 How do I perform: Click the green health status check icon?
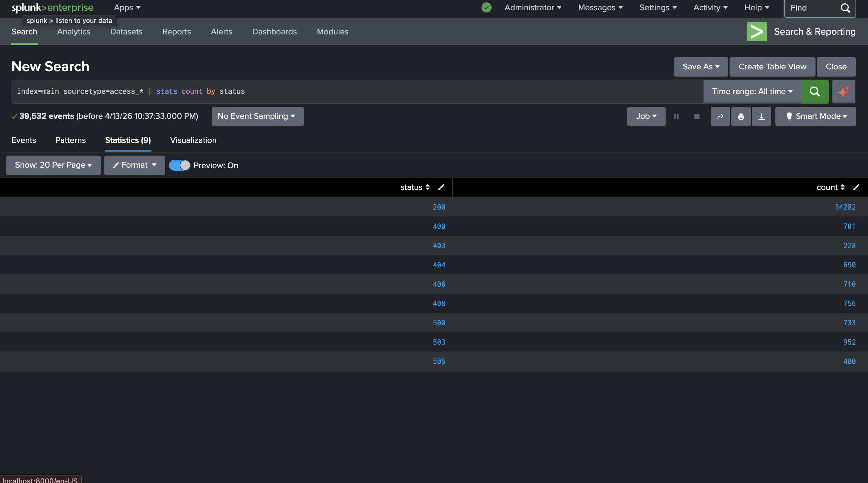coord(486,8)
